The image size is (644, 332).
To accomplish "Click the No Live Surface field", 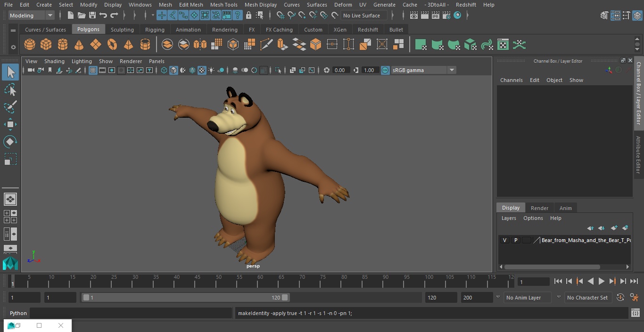I will tap(363, 16).
